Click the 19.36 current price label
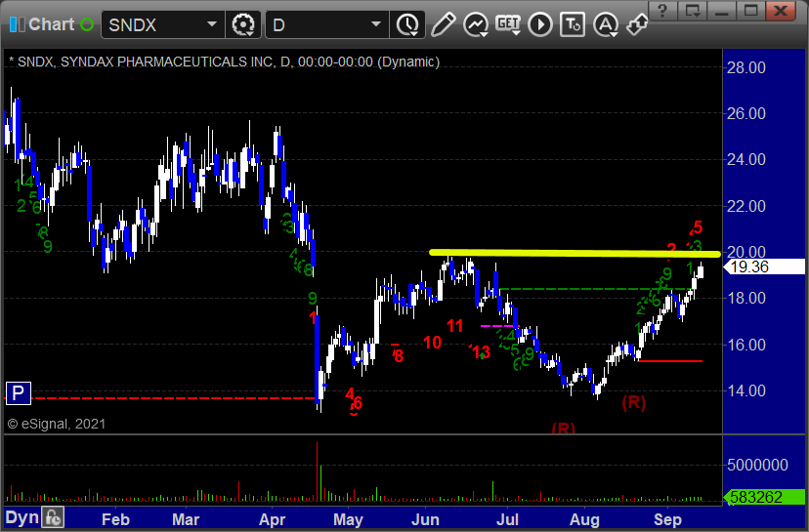Viewport: 809px width, 532px height. click(x=764, y=267)
